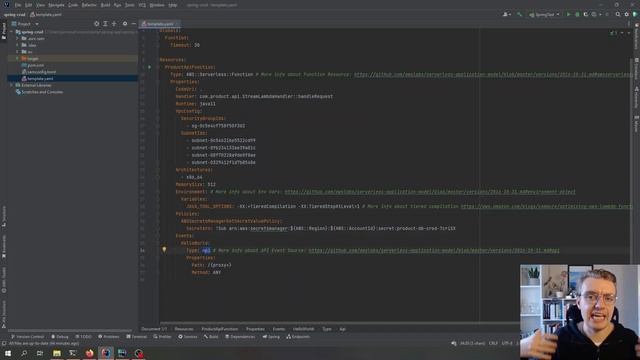Click the Windows Start button
The image size is (640, 360).
click(x=8, y=353)
